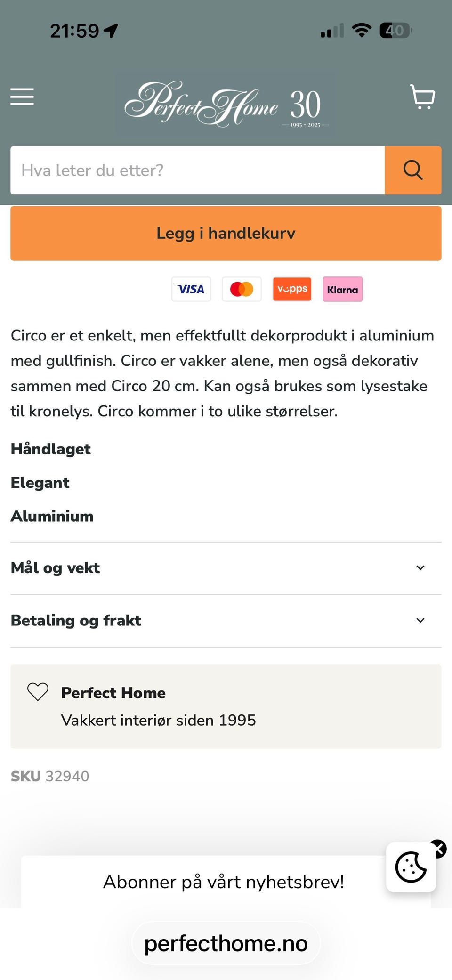Click the chevron next to Mål og vekt
Image resolution: width=452 pixels, height=980 pixels.
[x=420, y=568]
